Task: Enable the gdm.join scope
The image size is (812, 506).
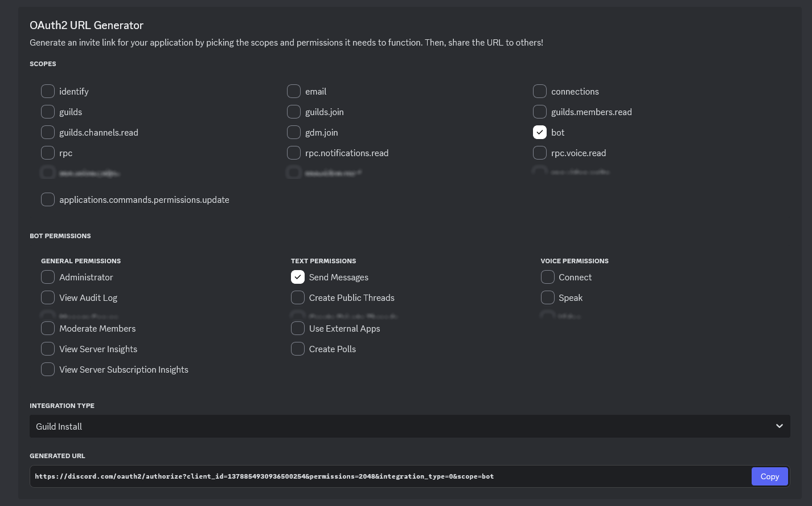Action: (294, 132)
